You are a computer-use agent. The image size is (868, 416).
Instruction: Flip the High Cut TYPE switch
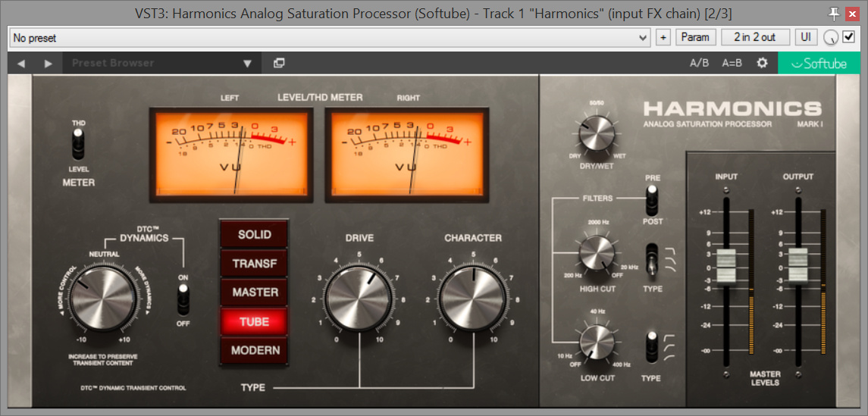(653, 259)
